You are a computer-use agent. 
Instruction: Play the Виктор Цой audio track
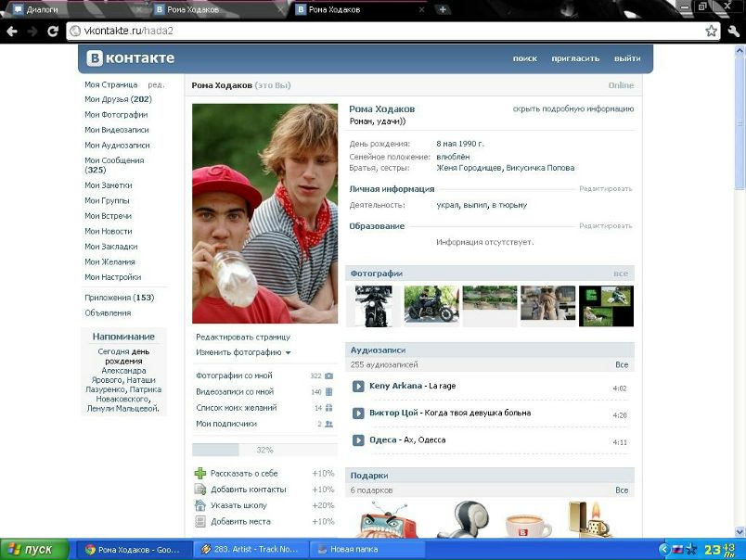coord(358,414)
